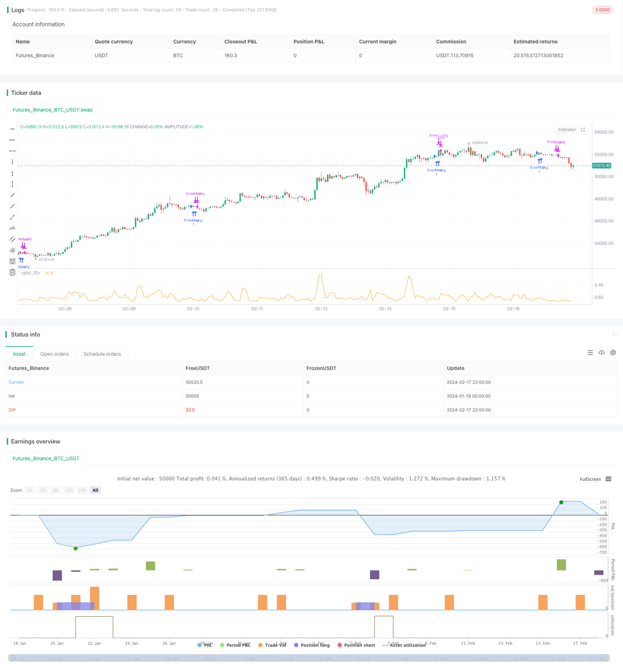Select the vertical ray line drawing tool
Viewport: 623px width, 672px height.
12,173
